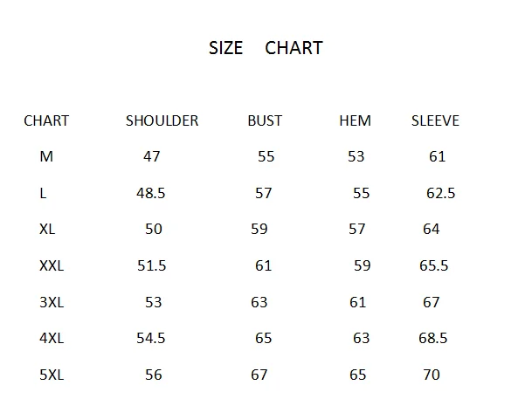Click the XL size row label
The width and height of the screenshot is (532, 399).
tap(47, 229)
